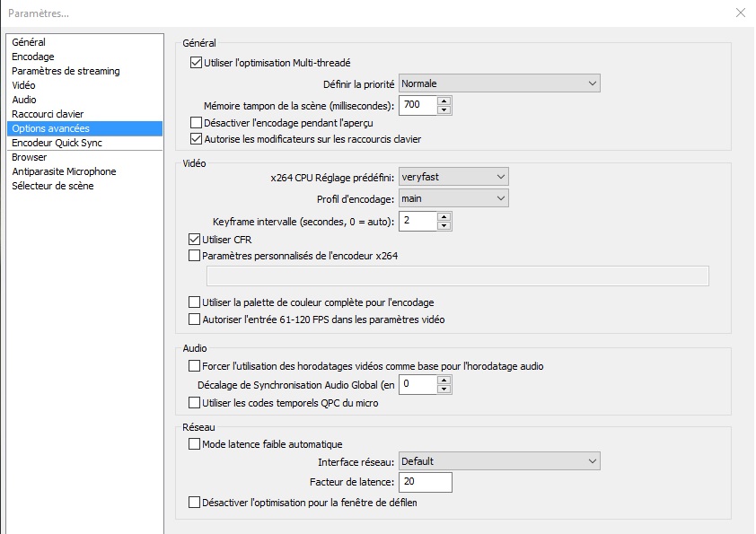Enable custom x264 encoder parameters checkbox
The width and height of the screenshot is (756, 534).
195,256
